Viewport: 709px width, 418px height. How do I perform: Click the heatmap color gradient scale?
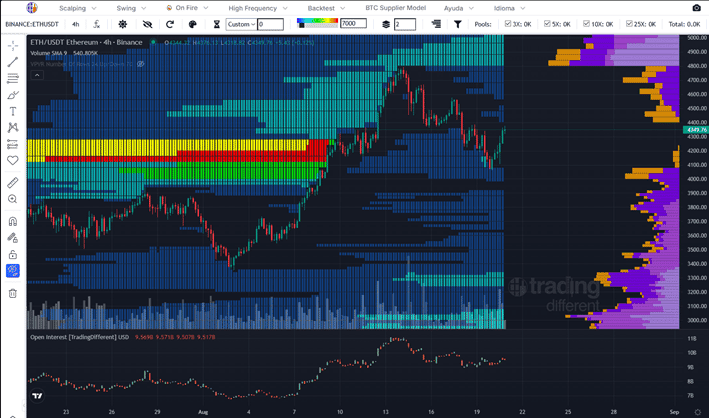pyautogui.click(x=317, y=21)
